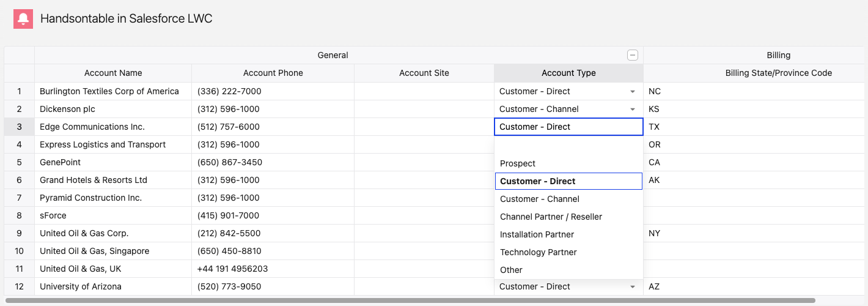Open Account Type dropdown for Burlington Textiles
Screen dimensions: 868x306
coord(632,91)
